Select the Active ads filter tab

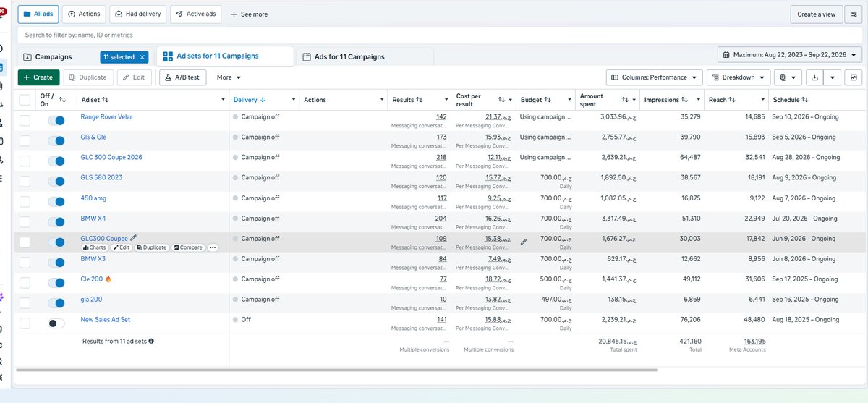click(x=195, y=14)
